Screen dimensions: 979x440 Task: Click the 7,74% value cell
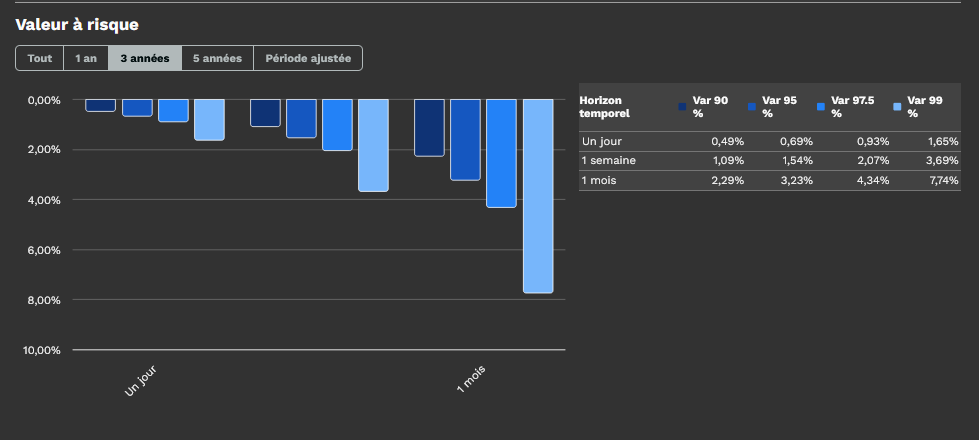point(942,180)
